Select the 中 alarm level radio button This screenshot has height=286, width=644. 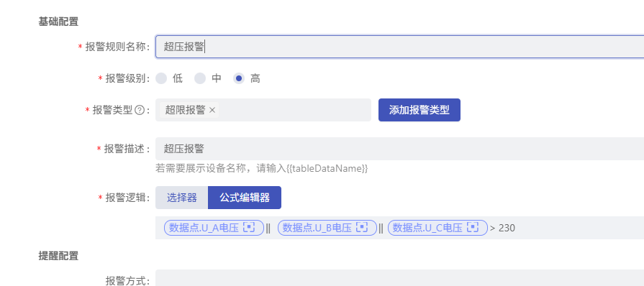coord(199,78)
